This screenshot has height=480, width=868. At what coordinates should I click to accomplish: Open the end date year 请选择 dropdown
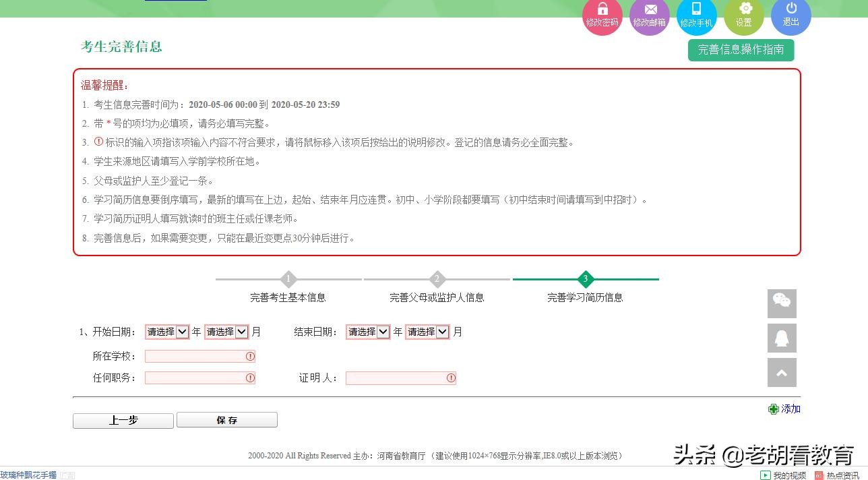(367, 331)
